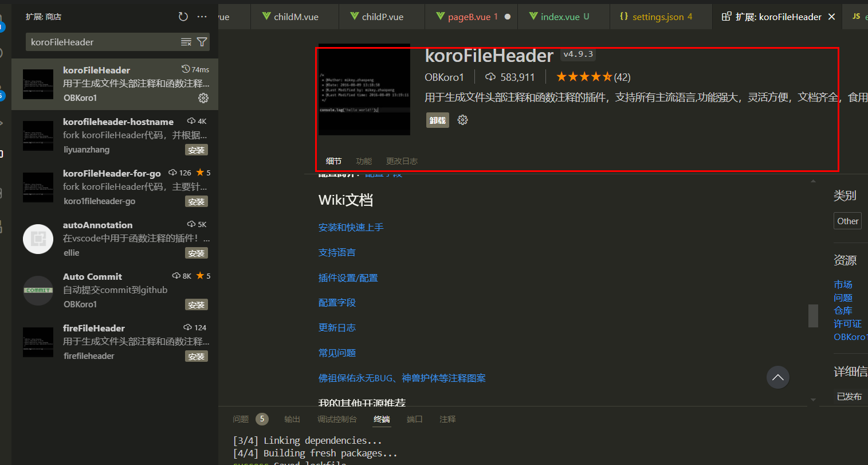Install Auto Commit extension
This screenshot has height=465, width=868.
pyautogui.click(x=197, y=305)
